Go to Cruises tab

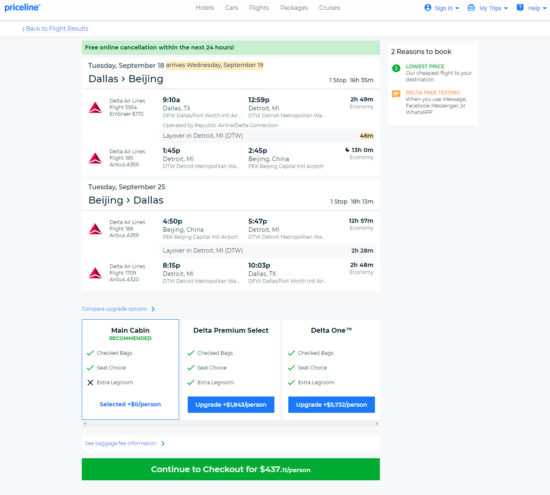coord(329,8)
